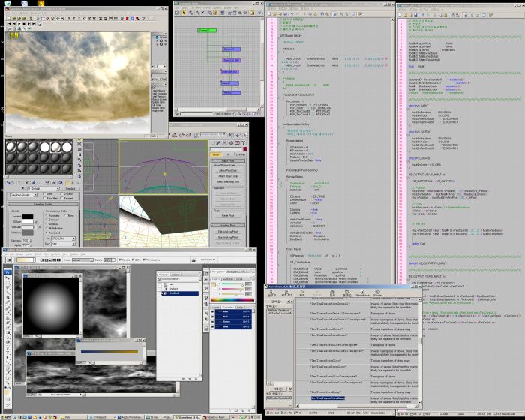
Task: Open the Src blend dropdown in Material Editor
Action: (x=63, y=238)
